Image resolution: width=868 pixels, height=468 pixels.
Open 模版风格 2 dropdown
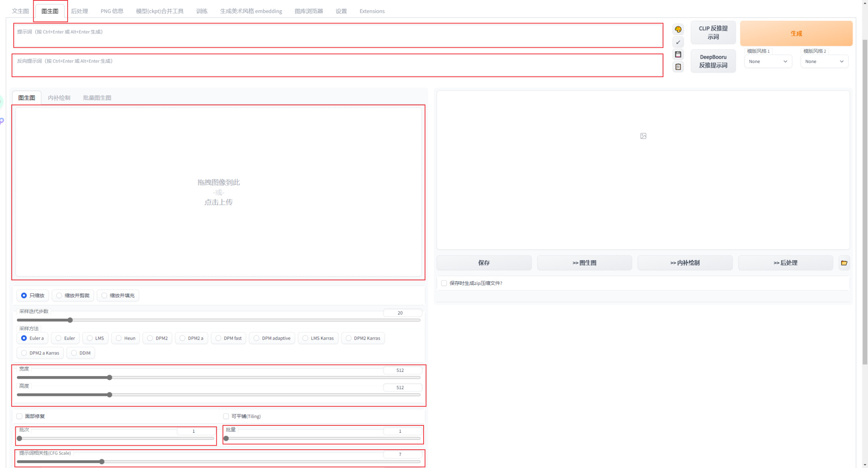(x=824, y=61)
